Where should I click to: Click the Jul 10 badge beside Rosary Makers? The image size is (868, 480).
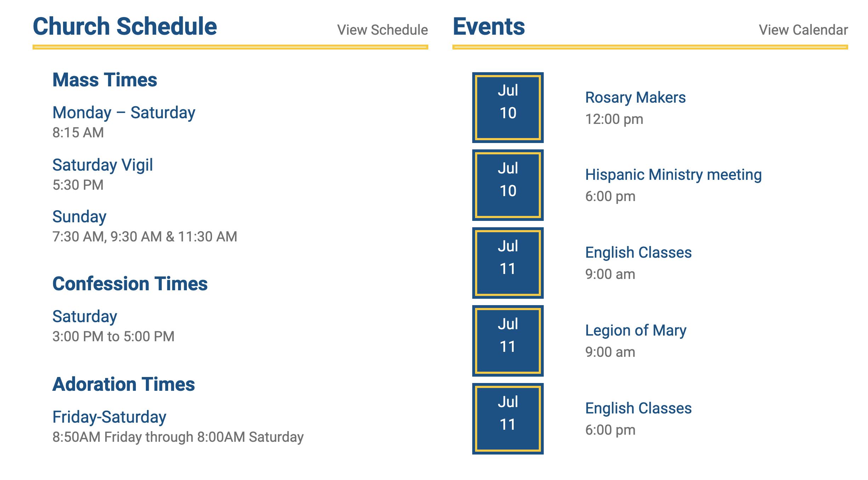(x=508, y=107)
